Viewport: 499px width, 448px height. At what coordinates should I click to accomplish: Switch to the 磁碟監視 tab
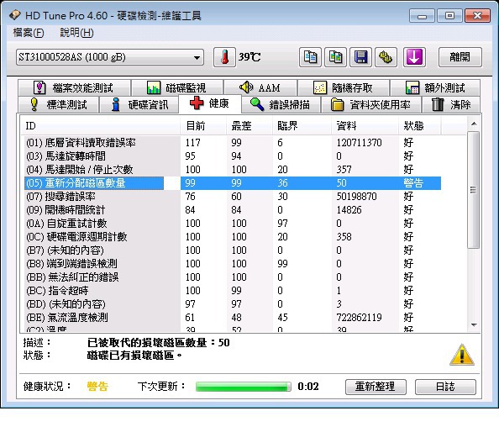[177, 87]
